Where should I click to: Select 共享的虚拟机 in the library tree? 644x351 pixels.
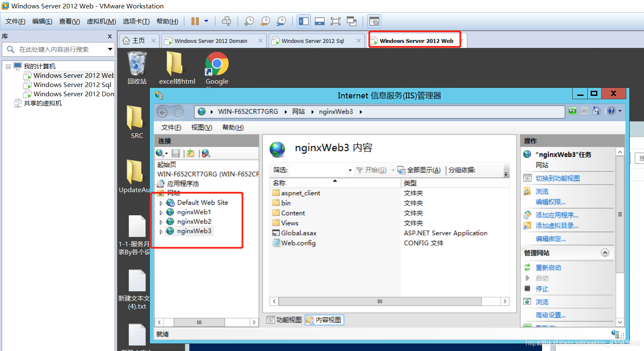click(x=42, y=103)
